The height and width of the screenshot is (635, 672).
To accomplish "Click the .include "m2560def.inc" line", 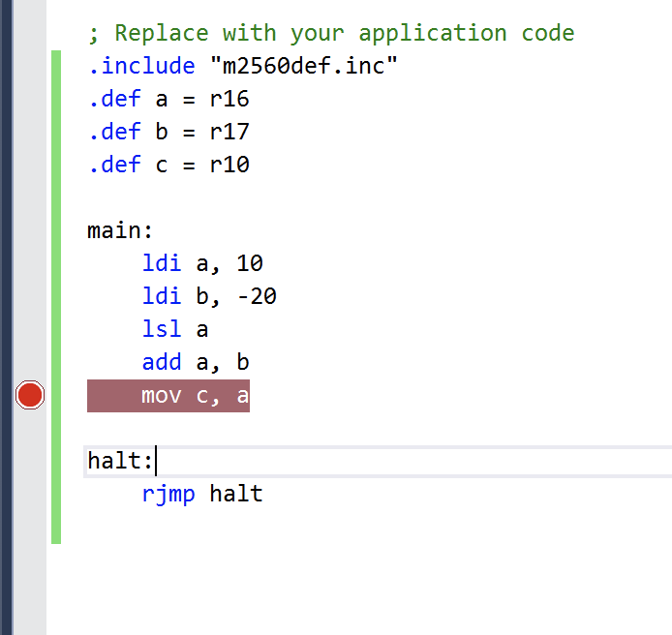I will [x=243, y=66].
